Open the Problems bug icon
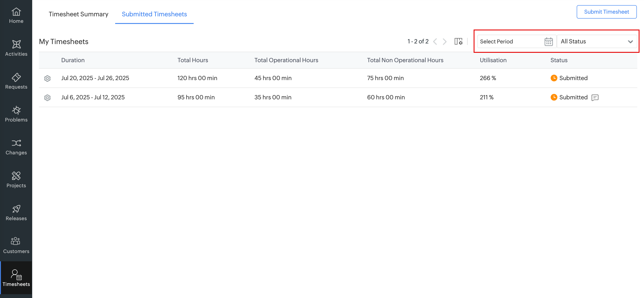644x298 pixels. [x=16, y=114]
